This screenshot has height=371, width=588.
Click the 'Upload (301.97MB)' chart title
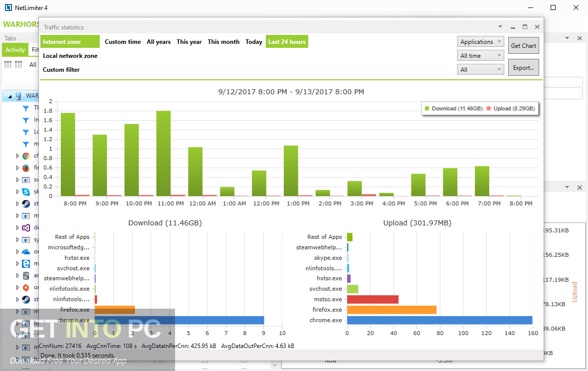[x=417, y=223]
